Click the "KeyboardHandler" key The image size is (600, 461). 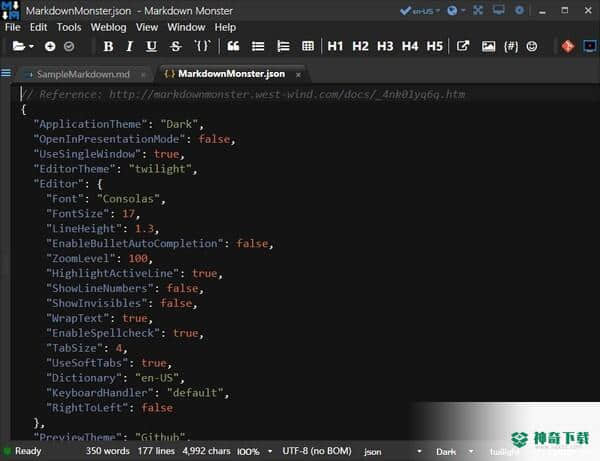tap(99, 393)
